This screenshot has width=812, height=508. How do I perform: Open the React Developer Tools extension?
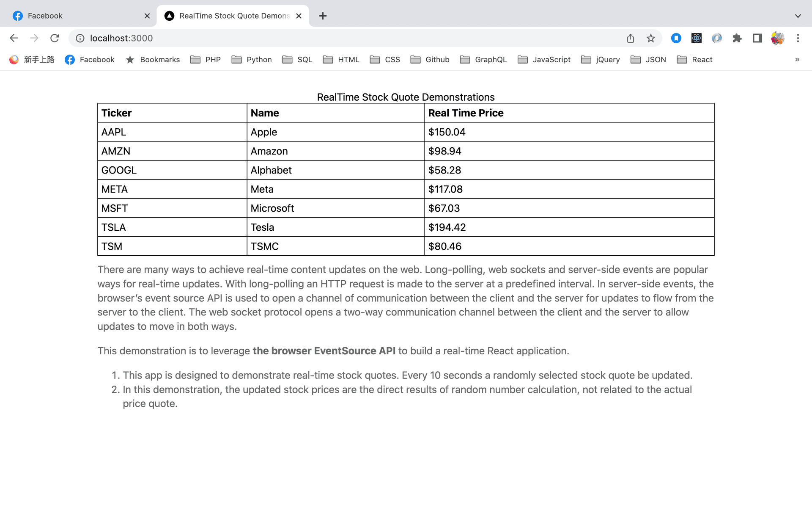(697, 38)
